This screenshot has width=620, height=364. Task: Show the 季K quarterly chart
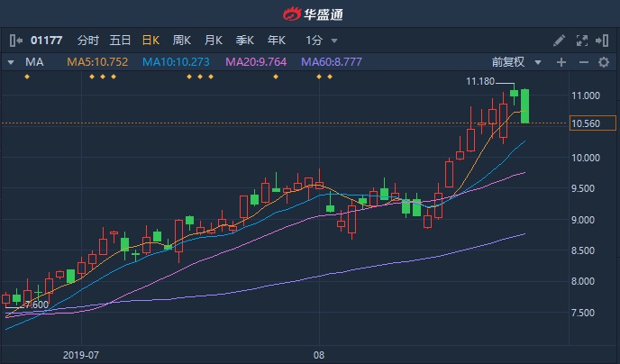tap(245, 41)
